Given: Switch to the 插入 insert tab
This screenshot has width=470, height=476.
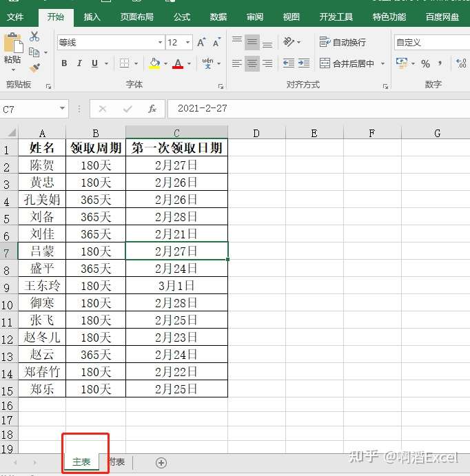Looking at the screenshot, I should pyautogui.click(x=92, y=17).
